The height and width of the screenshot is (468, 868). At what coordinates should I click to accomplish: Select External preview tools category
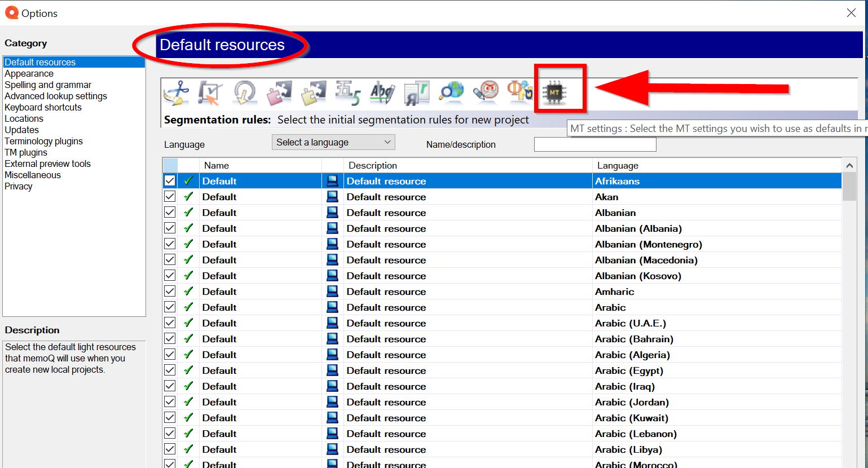click(47, 164)
